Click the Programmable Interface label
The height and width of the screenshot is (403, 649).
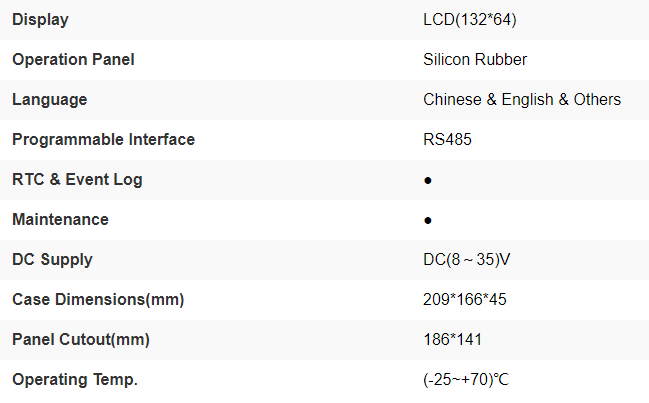[103, 140]
